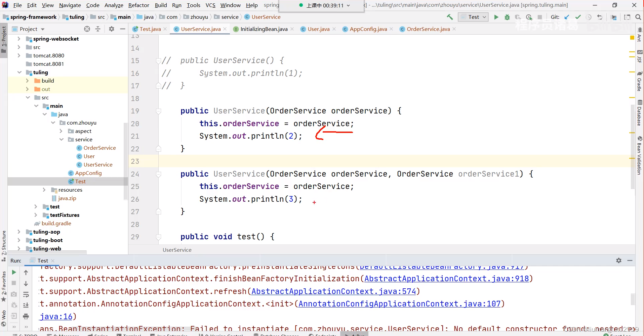Image resolution: width=644 pixels, height=336 pixels.
Task: Open the Ant tool window
Action: (x=640, y=35)
